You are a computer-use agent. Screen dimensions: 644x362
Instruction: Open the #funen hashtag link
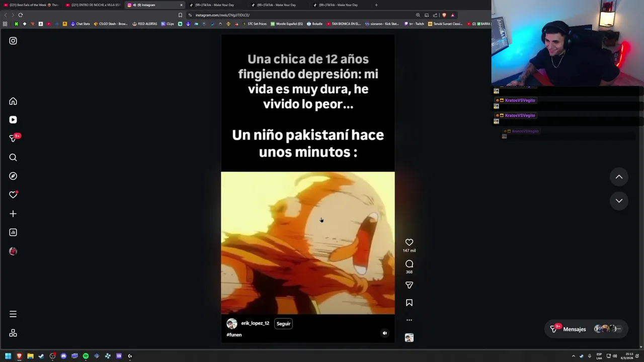[x=234, y=335]
